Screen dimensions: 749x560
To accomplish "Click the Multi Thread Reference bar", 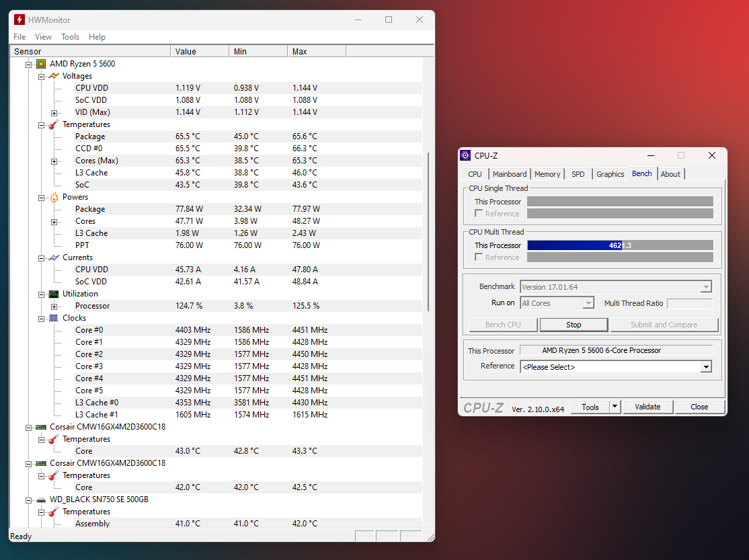I will click(620, 257).
